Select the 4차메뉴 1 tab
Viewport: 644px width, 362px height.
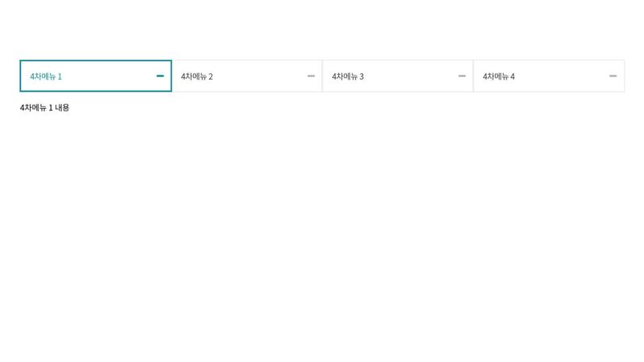pyautogui.click(x=95, y=76)
